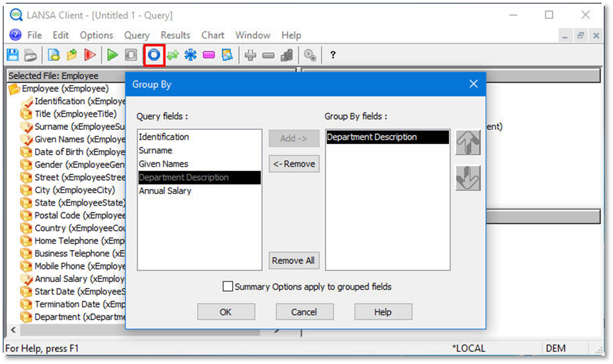Image resolution: width=613 pixels, height=364 pixels.
Task: Open the Edit menu
Action: (x=60, y=35)
